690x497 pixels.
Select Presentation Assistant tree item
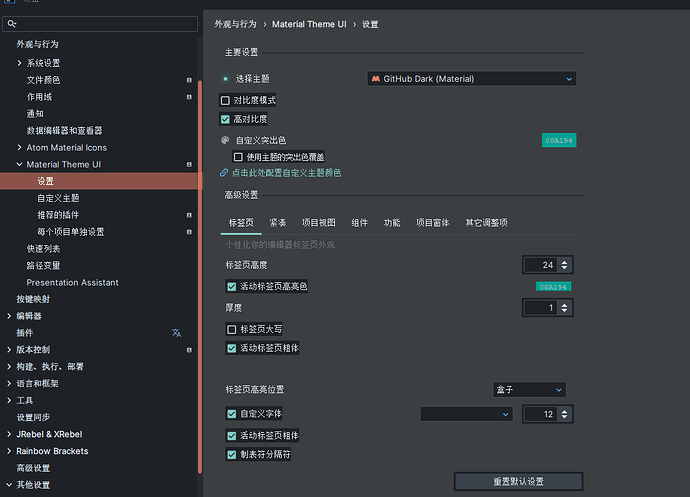coord(72,283)
